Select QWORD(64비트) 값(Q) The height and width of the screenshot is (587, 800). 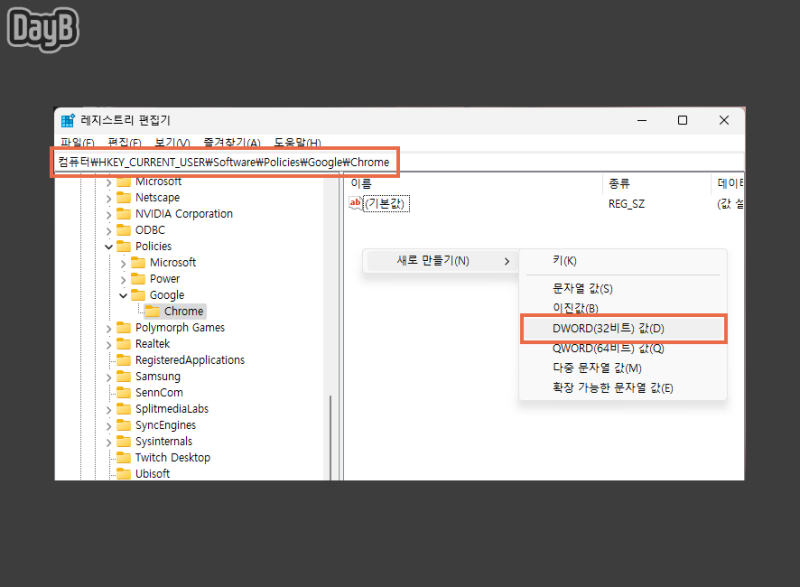coord(623,348)
